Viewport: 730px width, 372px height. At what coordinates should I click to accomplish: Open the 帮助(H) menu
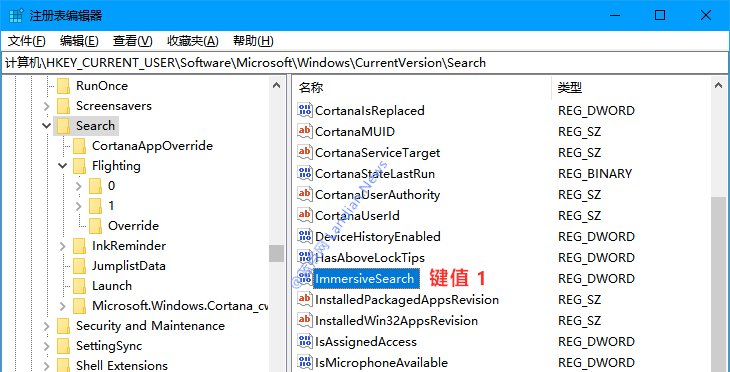[253, 41]
